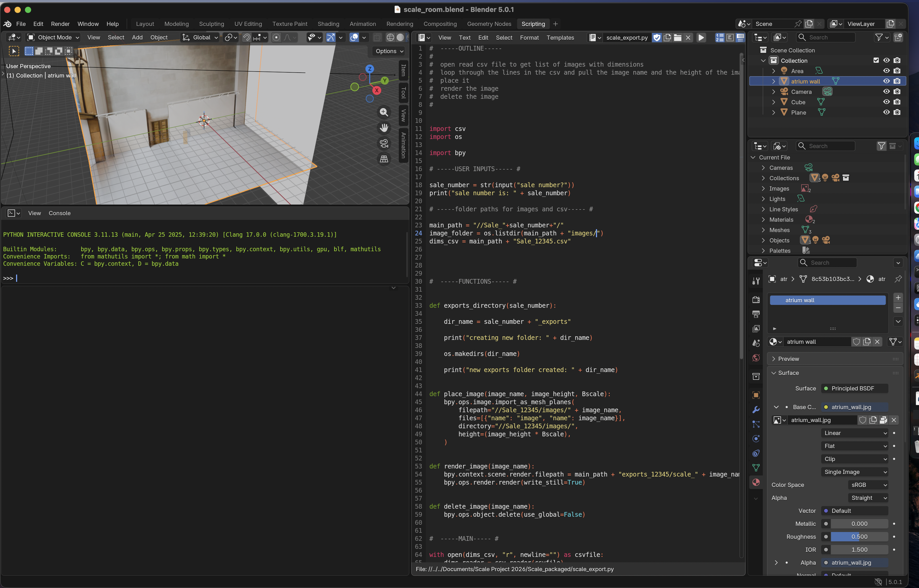The image size is (919, 588).
Task: Click the Vector Default button
Action: click(x=854, y=511)
